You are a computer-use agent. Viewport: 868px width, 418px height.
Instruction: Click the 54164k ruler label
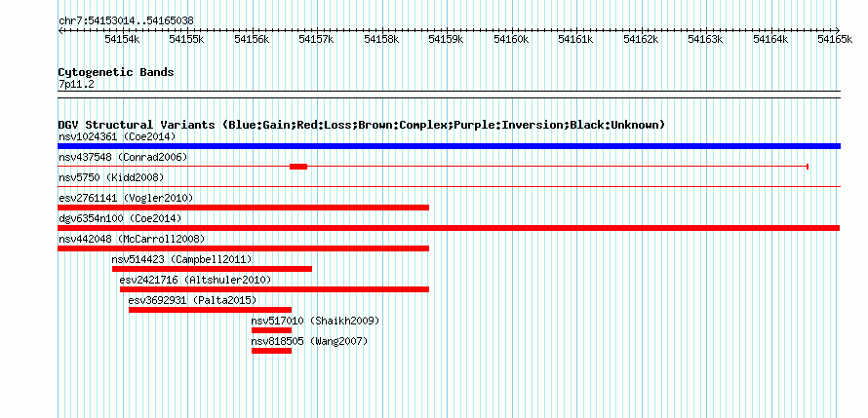[771, 39]
